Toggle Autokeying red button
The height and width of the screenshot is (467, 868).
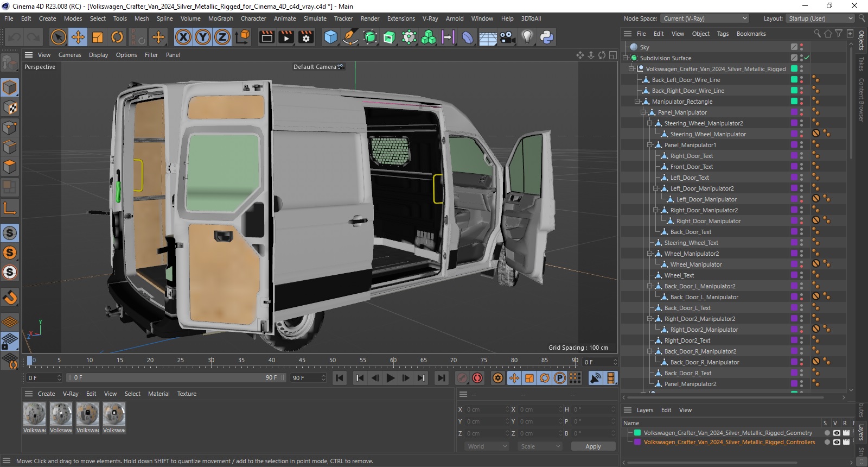477,378
